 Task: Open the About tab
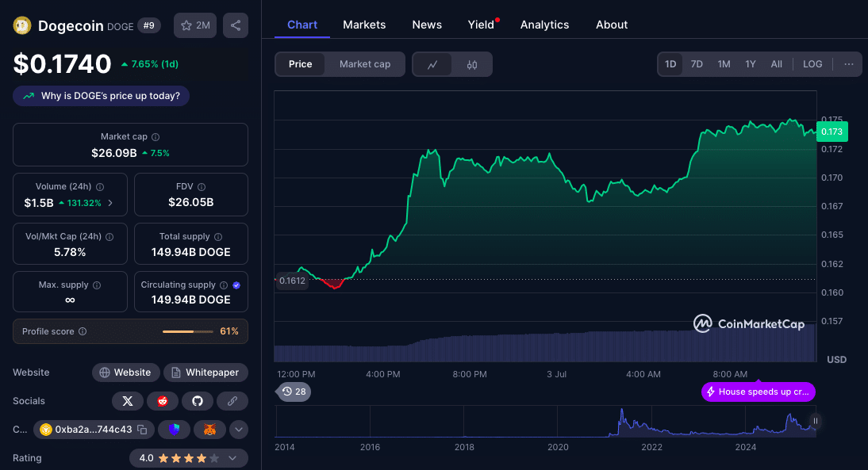(x=612, y=25)
